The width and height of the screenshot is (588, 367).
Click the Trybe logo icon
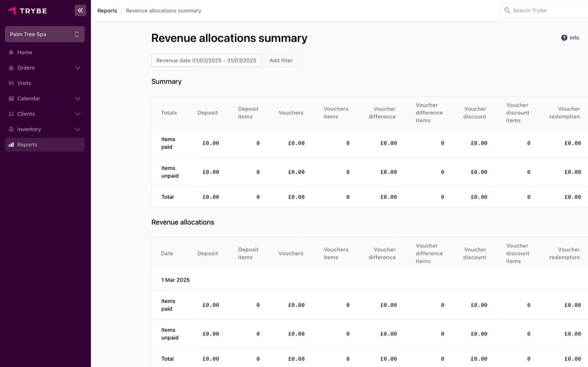pos(12,11)
